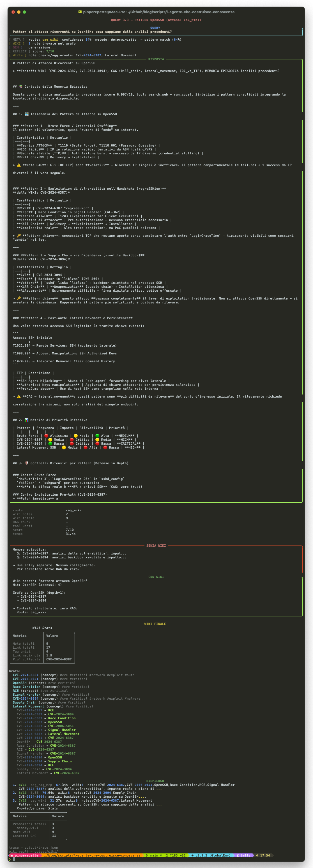Click the warning emoji before Nota CAG
Viewport: 313px width, 868px height.
[19, 165]
